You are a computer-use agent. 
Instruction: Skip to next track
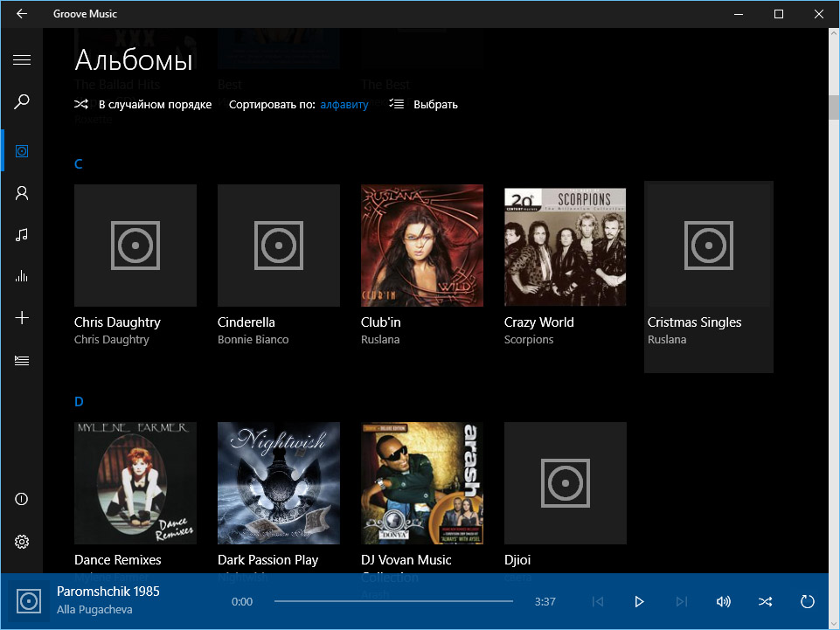pyautogui.click(x=682, y=602)
